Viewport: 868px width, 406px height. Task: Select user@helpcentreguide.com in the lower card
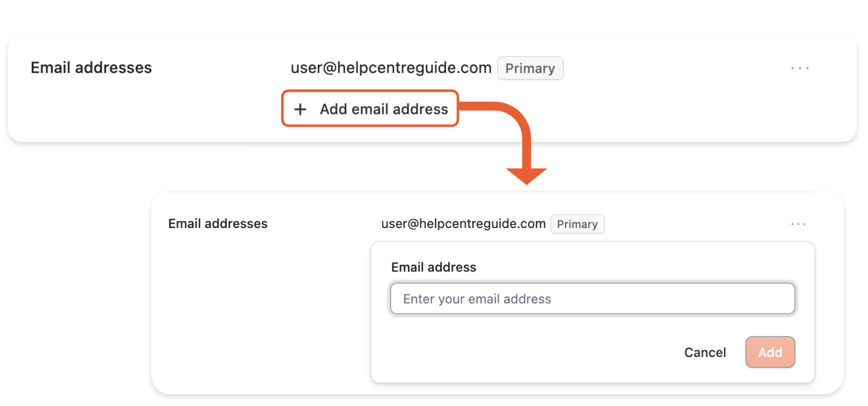463,224
